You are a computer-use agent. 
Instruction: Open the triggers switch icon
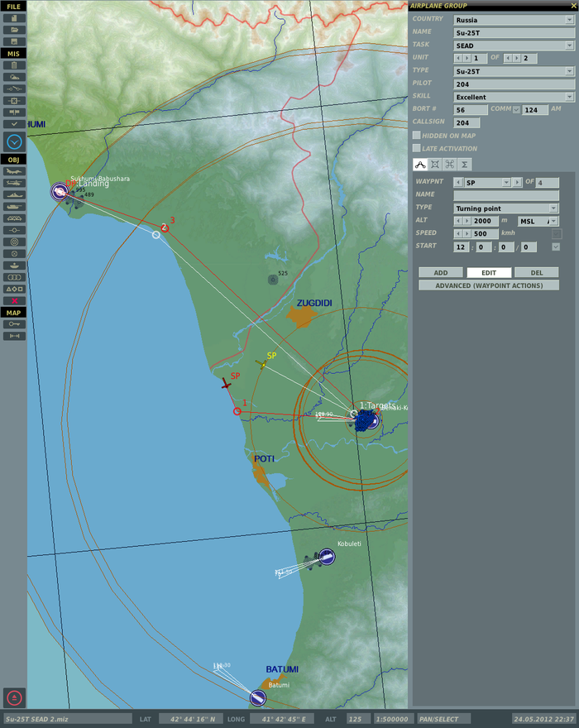(14, 89)
